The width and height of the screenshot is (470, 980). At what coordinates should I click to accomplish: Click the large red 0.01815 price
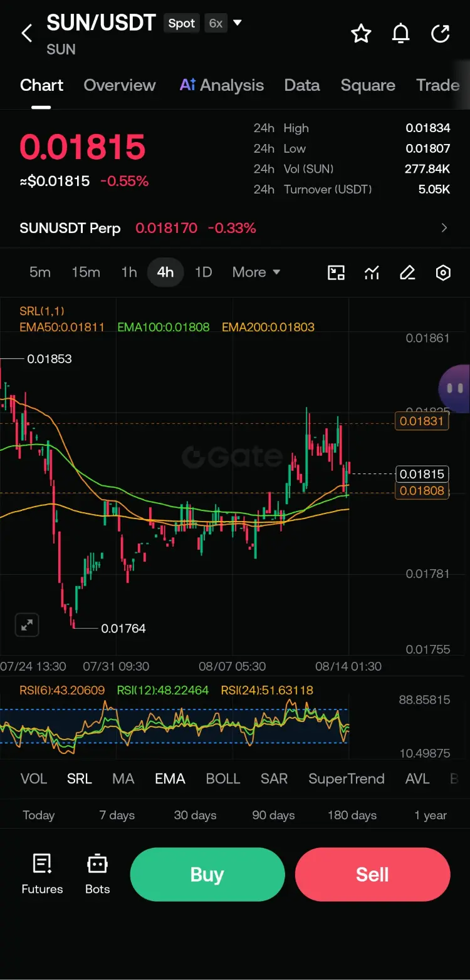pos(83,147)
